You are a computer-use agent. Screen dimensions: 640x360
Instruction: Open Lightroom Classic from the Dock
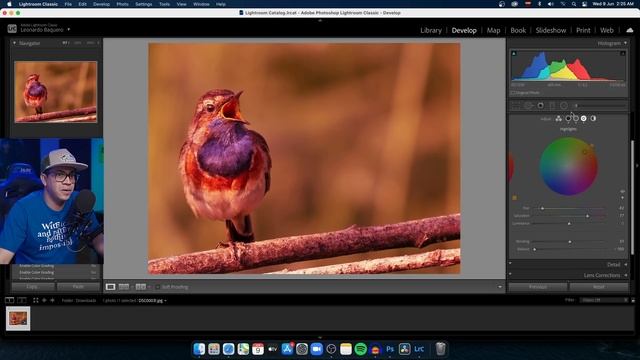click(x=419, y=349)
